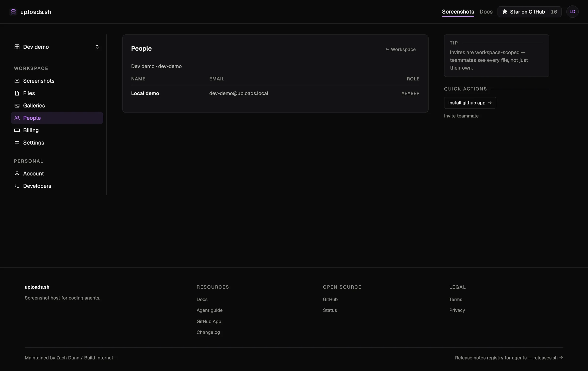The height and width of the screenshot is (371, 588).
Task: Click the People page heading
Action: (x=141, y=48)
